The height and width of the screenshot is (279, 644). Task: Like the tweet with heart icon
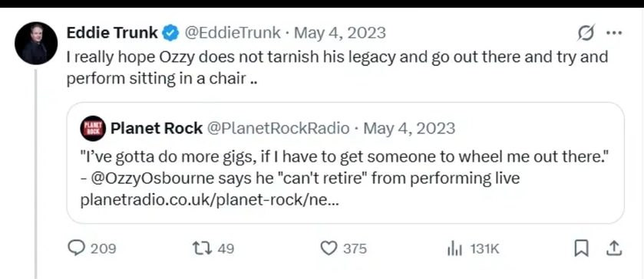(329, 248)
